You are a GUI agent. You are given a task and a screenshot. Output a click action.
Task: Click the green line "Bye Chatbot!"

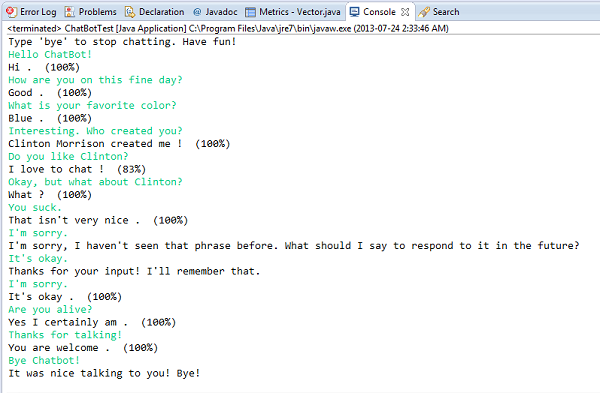44,360
